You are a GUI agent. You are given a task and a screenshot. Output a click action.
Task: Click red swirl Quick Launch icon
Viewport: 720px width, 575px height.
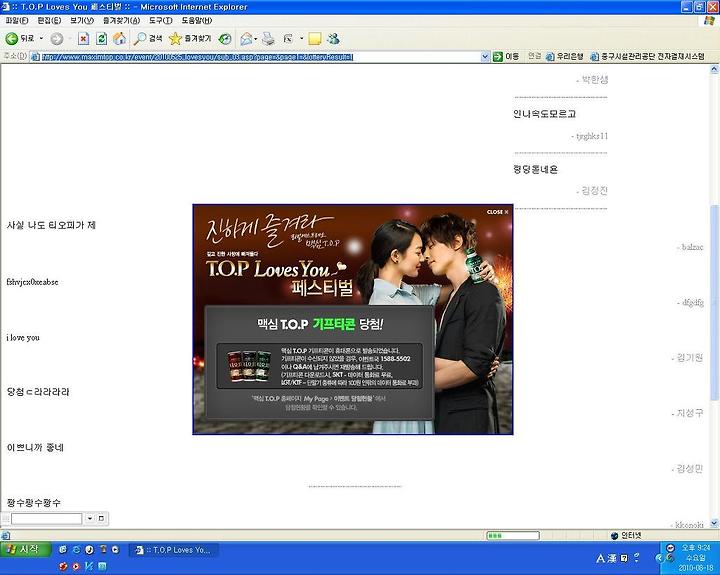coord(63,566)
